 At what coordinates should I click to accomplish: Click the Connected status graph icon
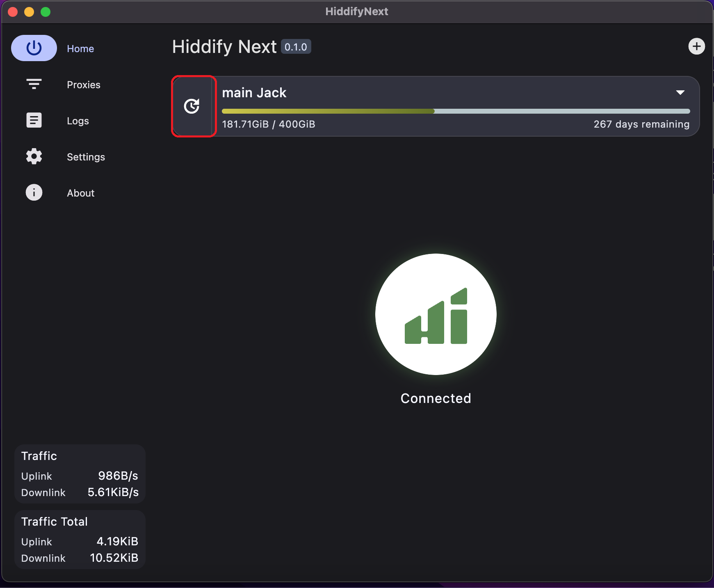point(436,314)
